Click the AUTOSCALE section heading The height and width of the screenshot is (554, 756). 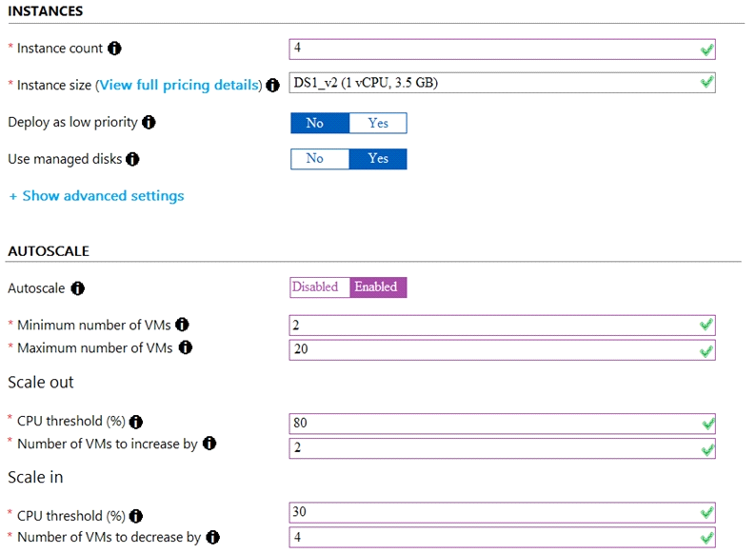pos(49,251)
